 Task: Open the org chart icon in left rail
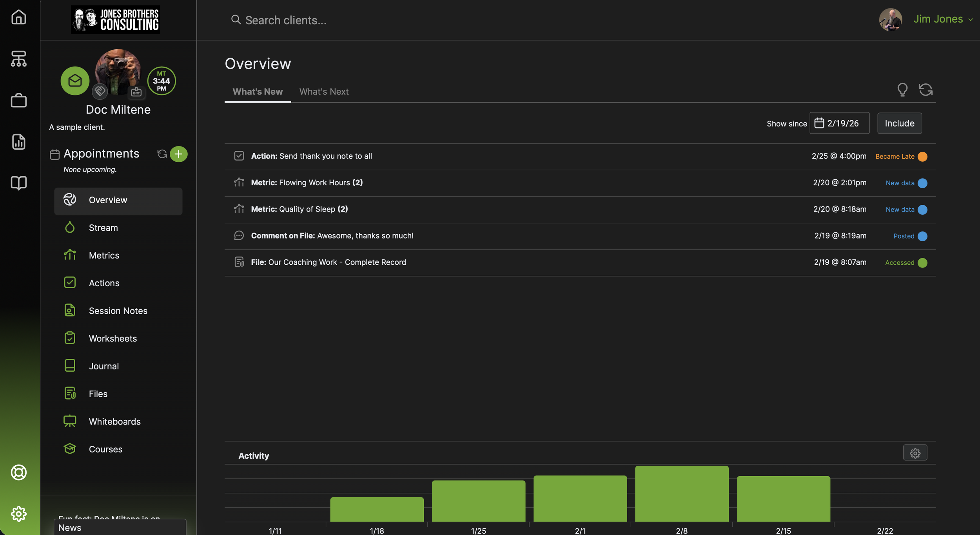tap(18, 59)
